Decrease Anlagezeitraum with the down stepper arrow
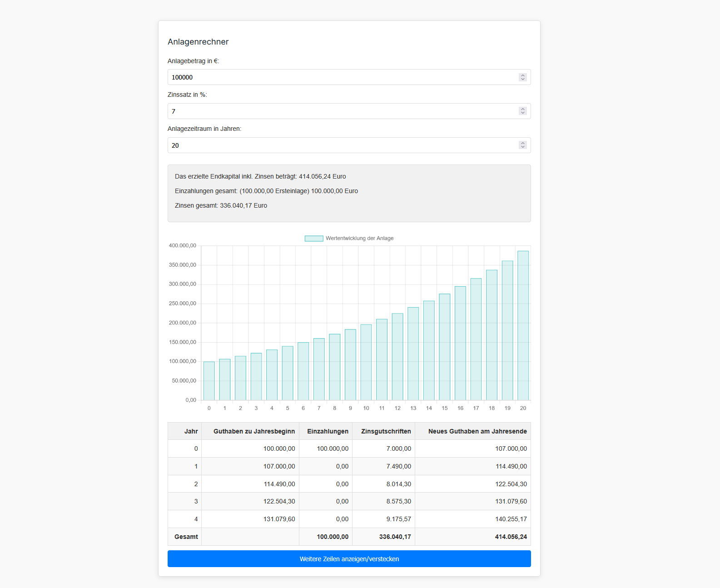This screenshot has height=588, width=720. [x=523, y=147]
